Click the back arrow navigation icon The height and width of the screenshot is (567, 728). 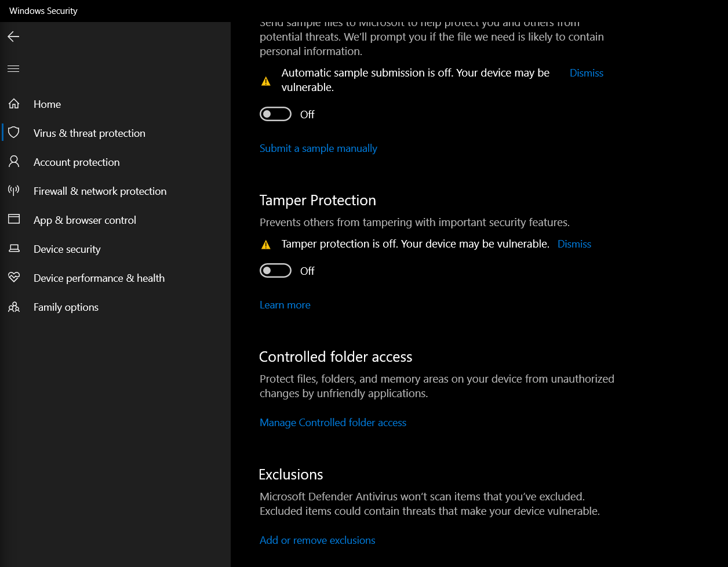point(13,37)
